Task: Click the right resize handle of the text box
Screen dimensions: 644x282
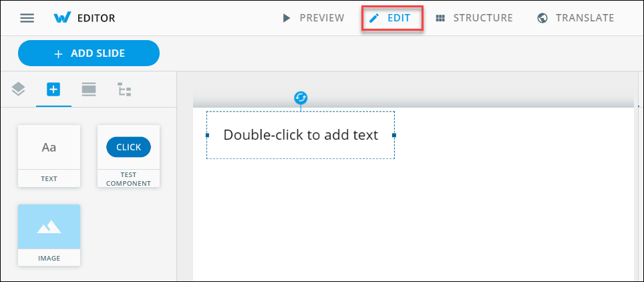Action: click(394, 135)
